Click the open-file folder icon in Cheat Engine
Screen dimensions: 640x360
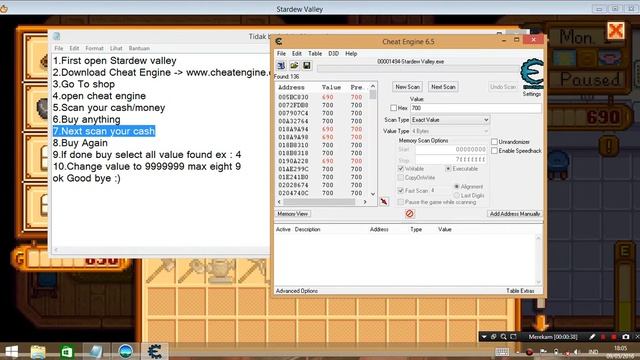[294, 65]
